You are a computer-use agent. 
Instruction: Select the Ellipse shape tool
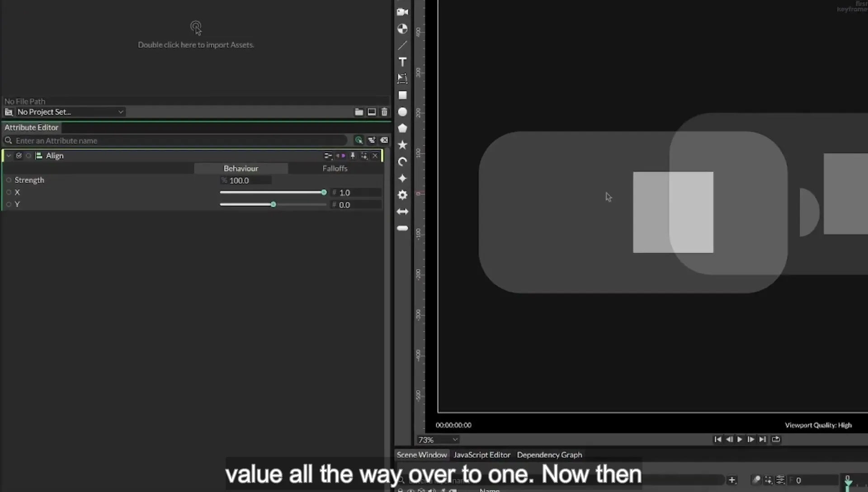coord(402,112)
